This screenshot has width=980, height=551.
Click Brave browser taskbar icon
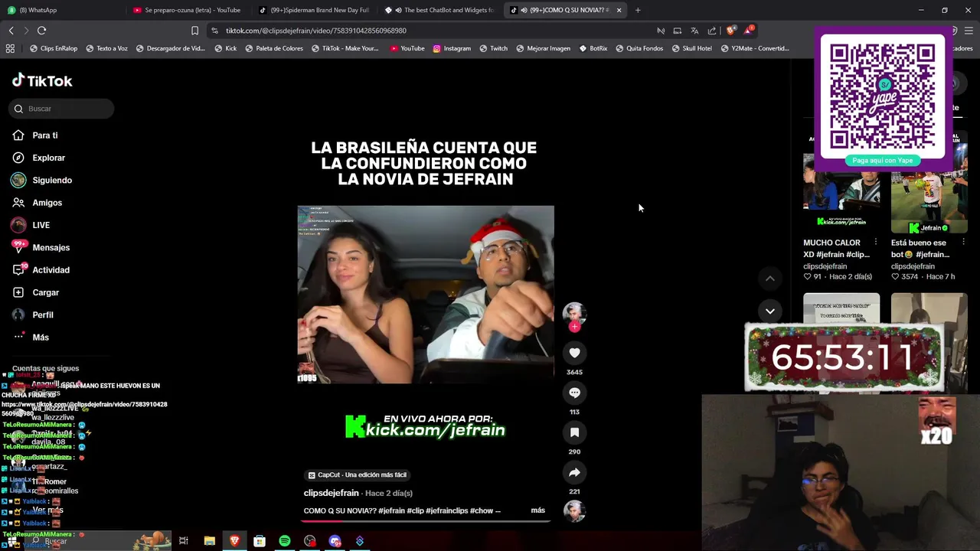click(234, 541)
